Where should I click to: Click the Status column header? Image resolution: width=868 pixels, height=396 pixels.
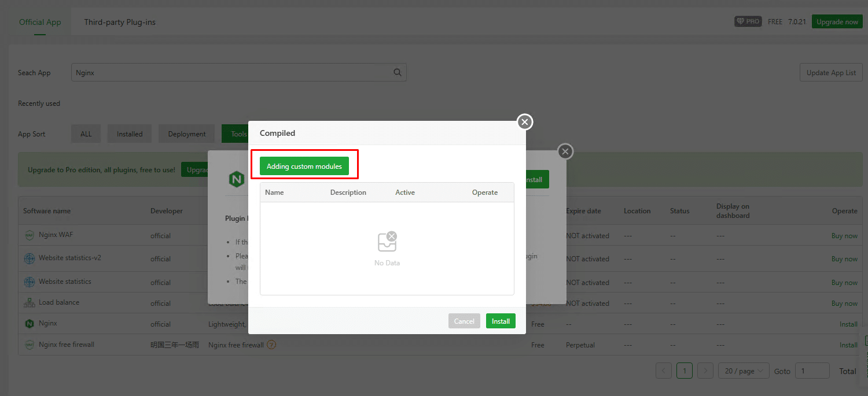click(x=680, y=211)
